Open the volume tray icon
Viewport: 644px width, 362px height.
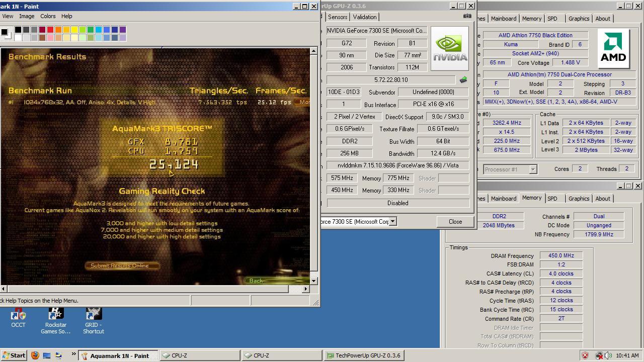click(x=608, y=355)
